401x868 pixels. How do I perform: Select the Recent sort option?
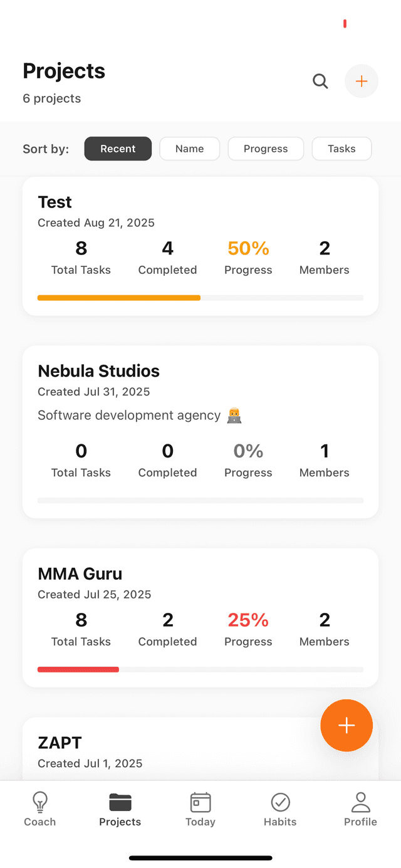click(118, 149)
